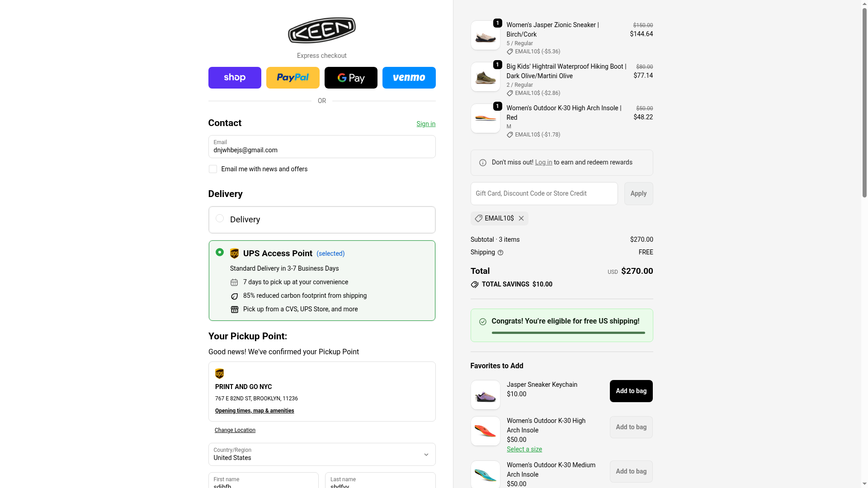The width and height of the screenshot is (868, 488).
Task: Choose PayPal express checkout
Action: coord(292,78)
